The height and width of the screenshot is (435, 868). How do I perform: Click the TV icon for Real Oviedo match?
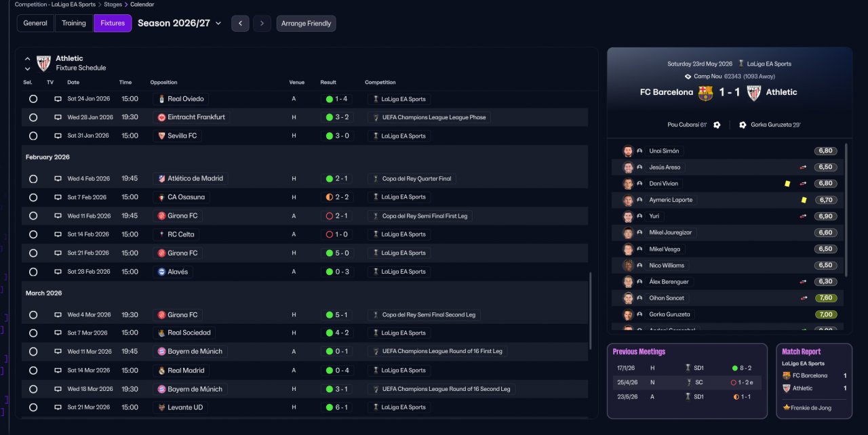point(58,99)
